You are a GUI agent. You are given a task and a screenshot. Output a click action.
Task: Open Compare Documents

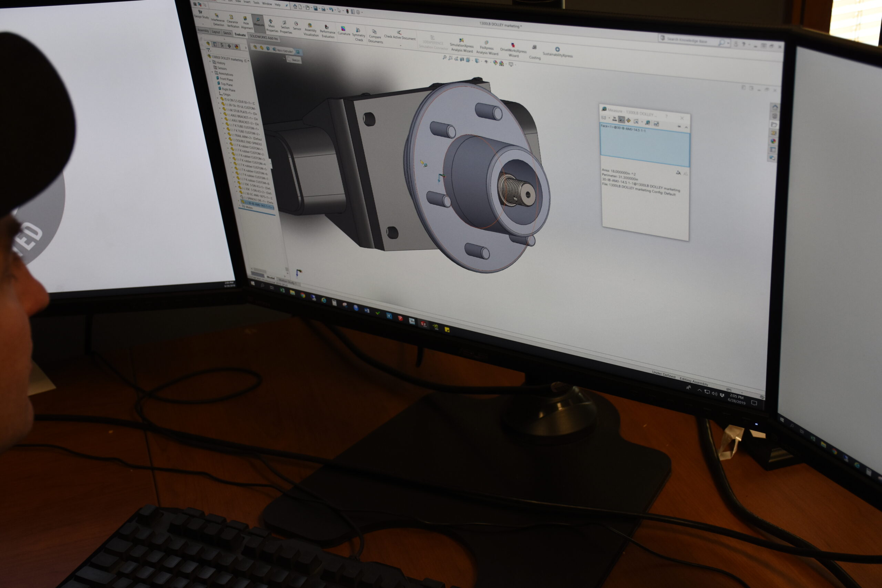tap(375, 38)
